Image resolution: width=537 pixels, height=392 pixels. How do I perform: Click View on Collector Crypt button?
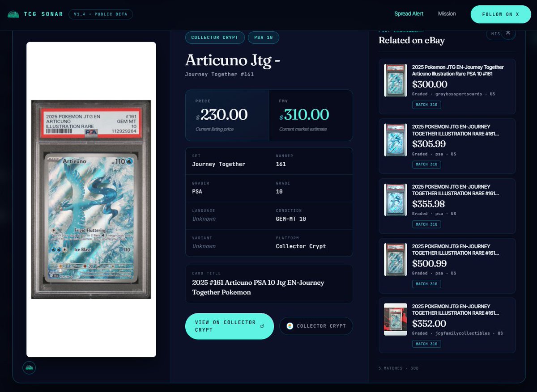[230, 326]
